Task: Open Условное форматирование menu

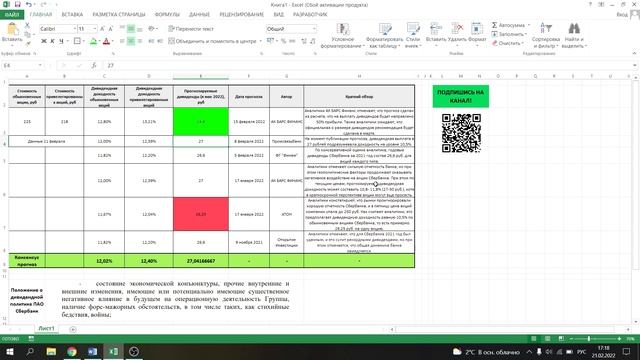Action: click(x=342, y=36)
